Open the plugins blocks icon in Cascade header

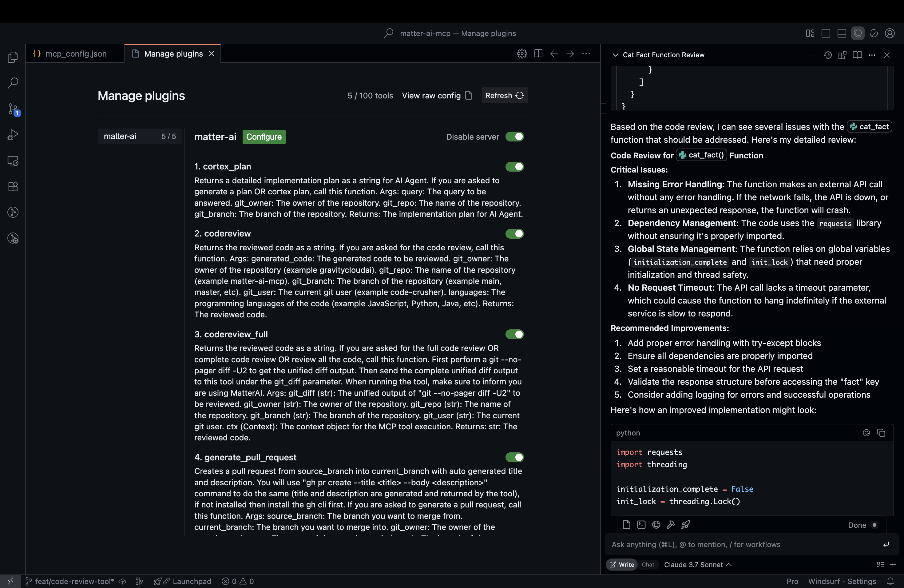click(843, 55)
